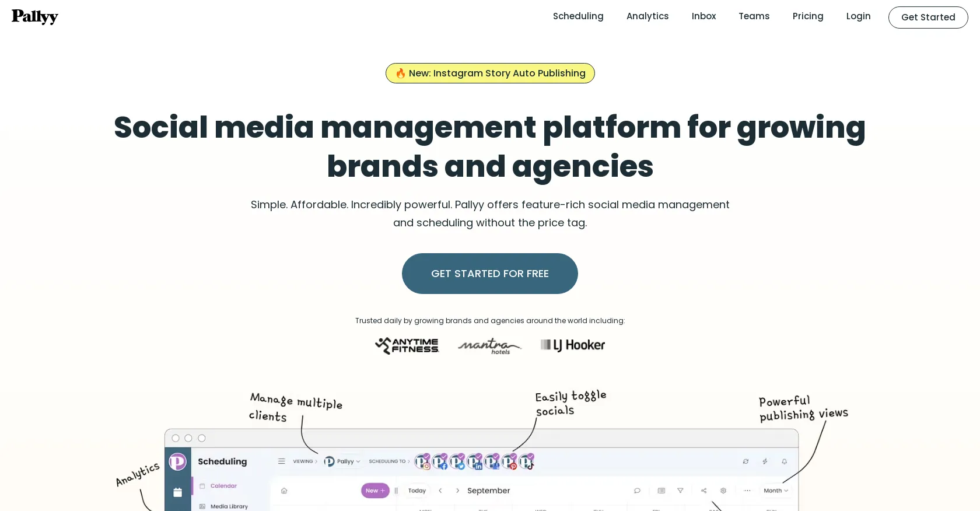Click the LJ Hooker logo
980x511 pixels.
click(x=573, y=345)
